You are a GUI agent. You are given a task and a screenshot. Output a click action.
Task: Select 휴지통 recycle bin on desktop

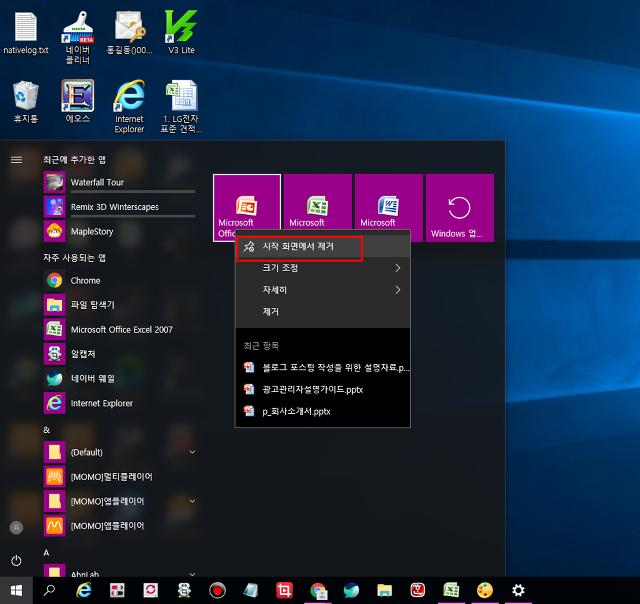click(26, 102)
